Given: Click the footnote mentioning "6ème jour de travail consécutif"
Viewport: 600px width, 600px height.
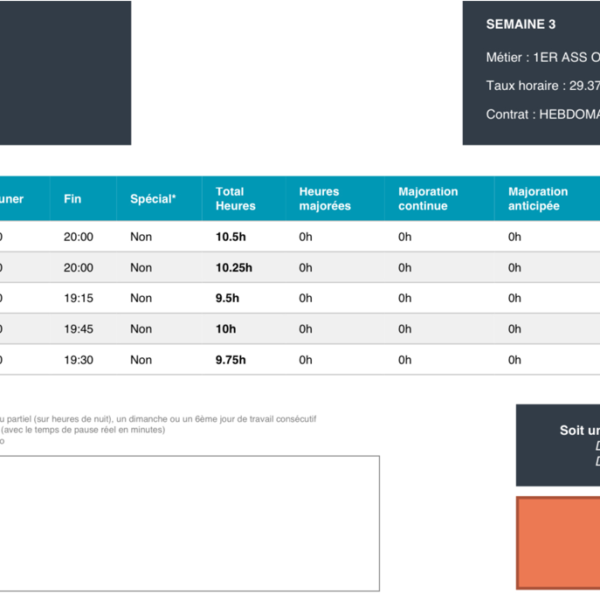Looking at the screenshot, I should point(158,419).
